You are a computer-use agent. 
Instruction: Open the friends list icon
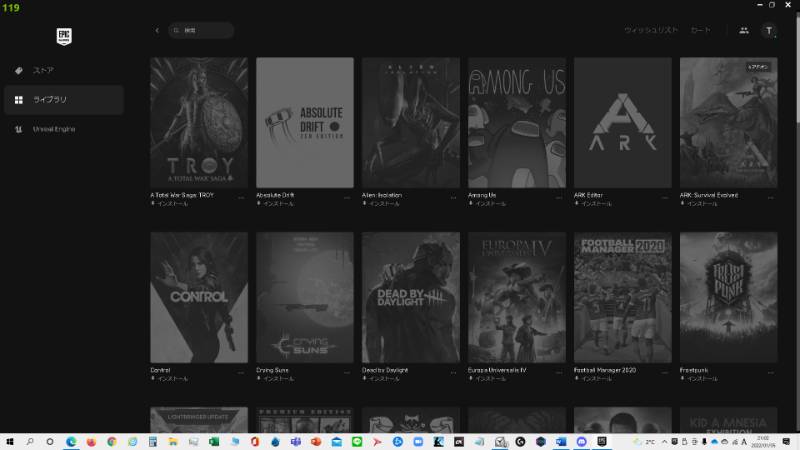point(744,31)
